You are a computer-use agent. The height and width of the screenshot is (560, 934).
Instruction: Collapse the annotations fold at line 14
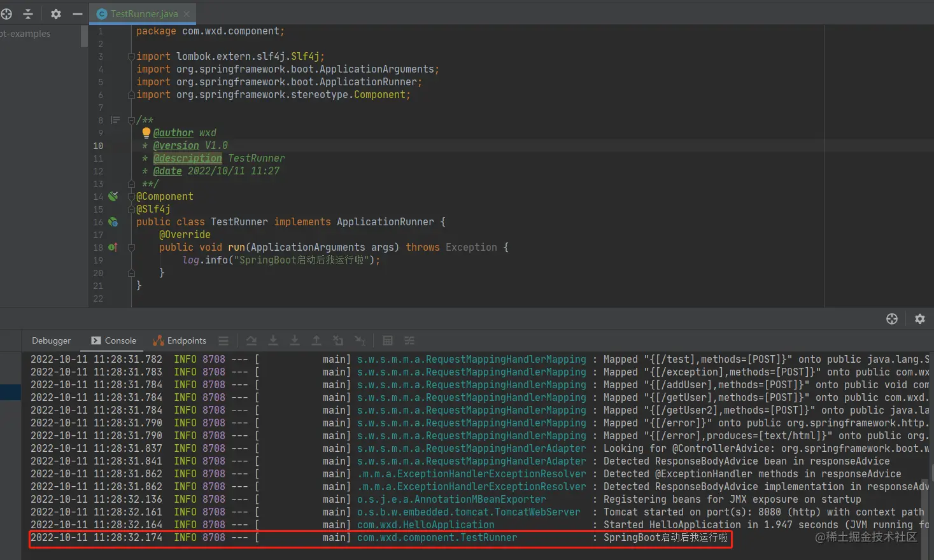pyautogui.click(x=131, y=196)
